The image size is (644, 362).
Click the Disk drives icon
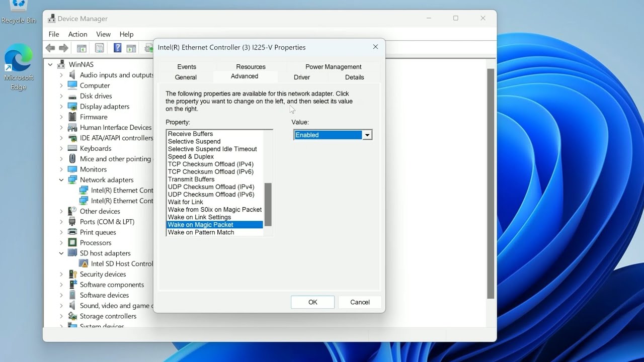click(72, 96)
